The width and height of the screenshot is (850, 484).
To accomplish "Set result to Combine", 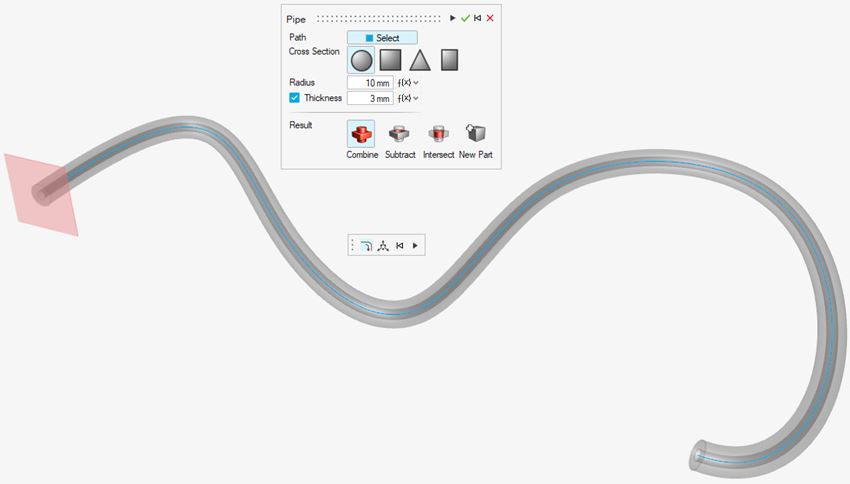I will coord(361,134).
